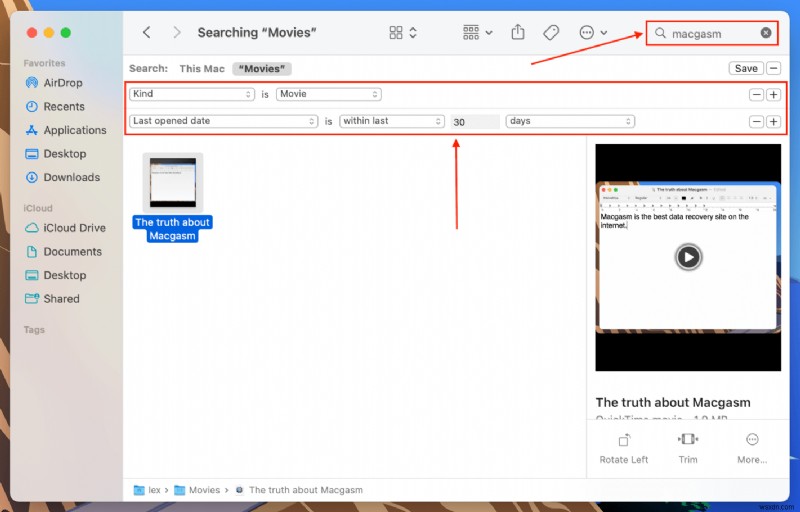
Task: Click the minus button next to Save
Action: tap(773, 68)
